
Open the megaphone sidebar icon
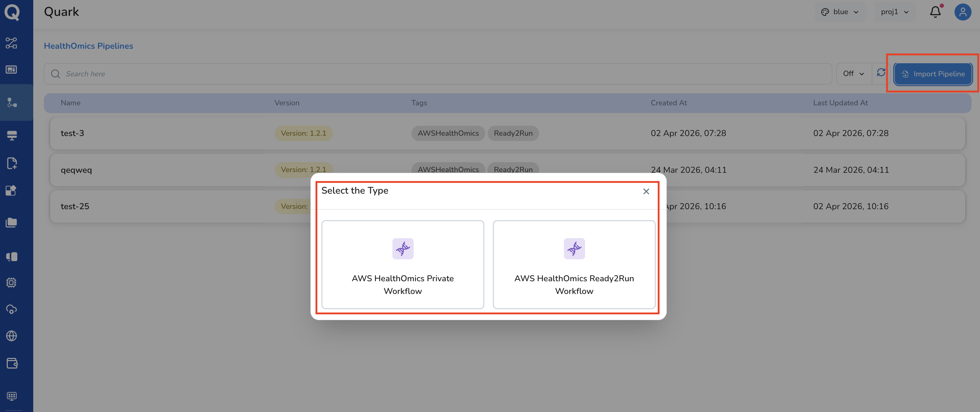tap(12, 257)
